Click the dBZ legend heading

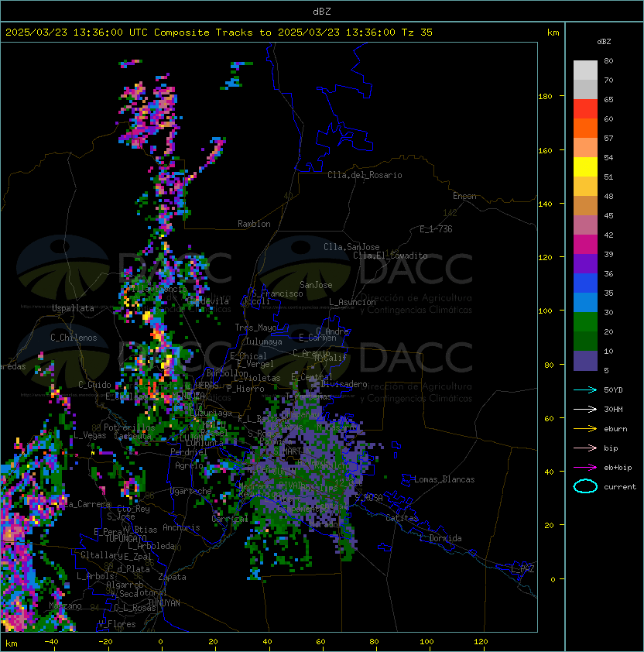pos(604,42)
